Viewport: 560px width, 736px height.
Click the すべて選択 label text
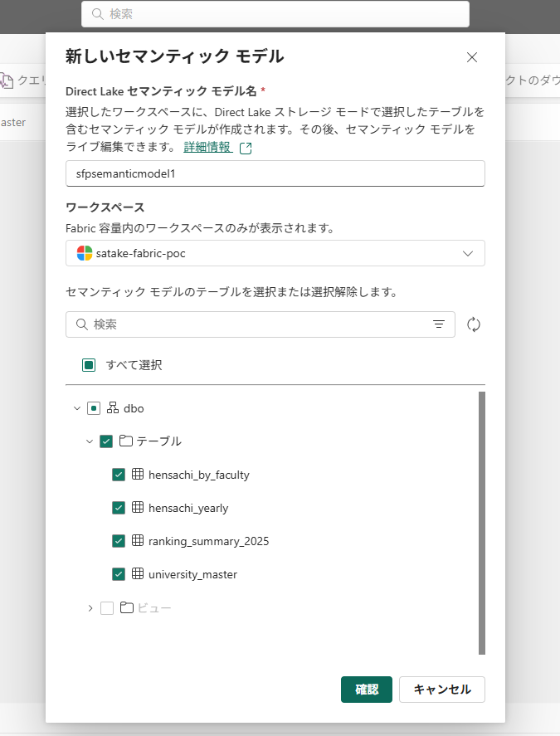coord(134,365)
